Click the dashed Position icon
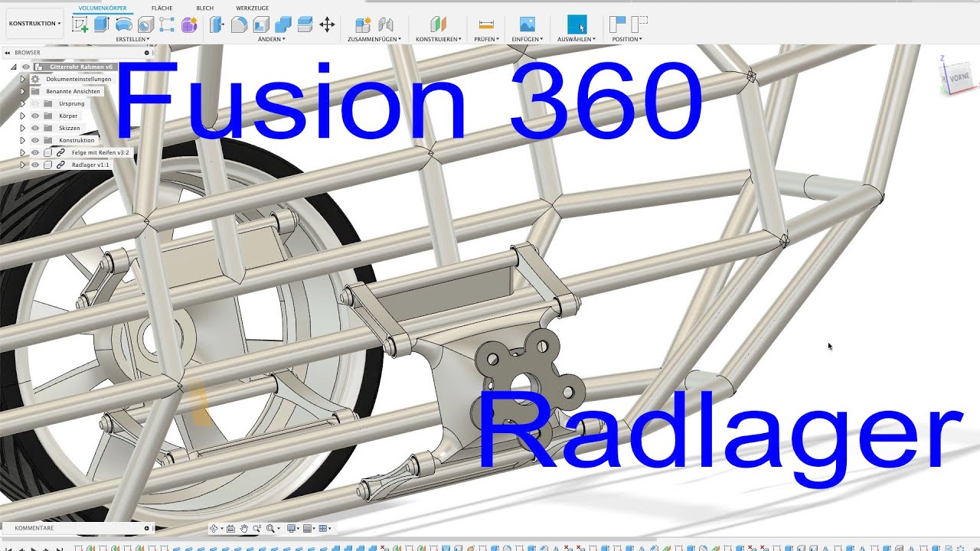The image size is (980, 551). (x=639, y=24)
